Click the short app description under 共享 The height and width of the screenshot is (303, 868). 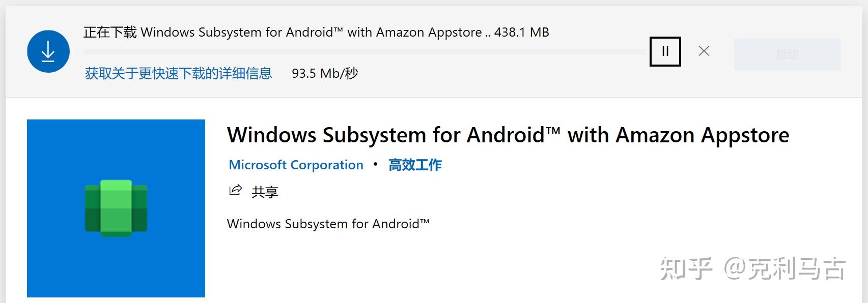[328, 224]
